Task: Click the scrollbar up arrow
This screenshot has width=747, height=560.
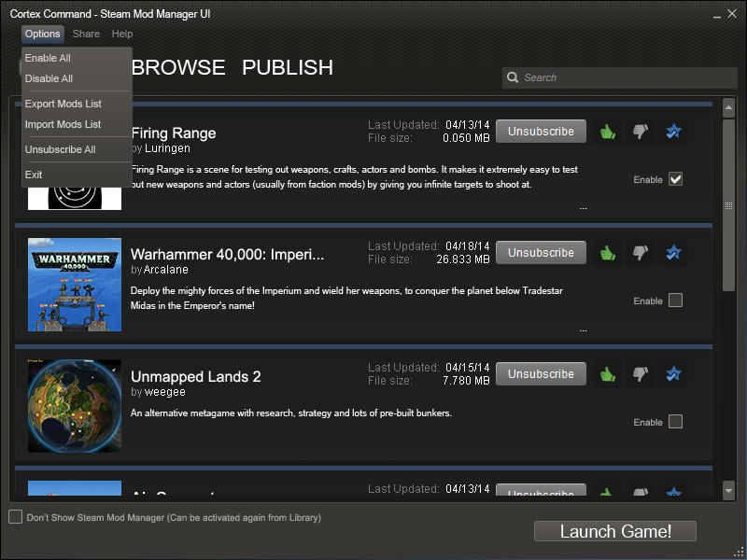Action: tap(728, 108)
